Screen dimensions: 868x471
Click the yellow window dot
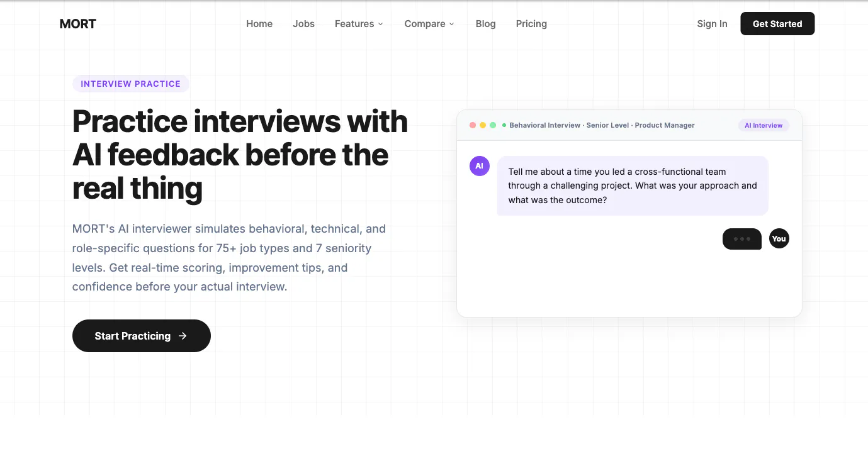(x=483, y=125)
